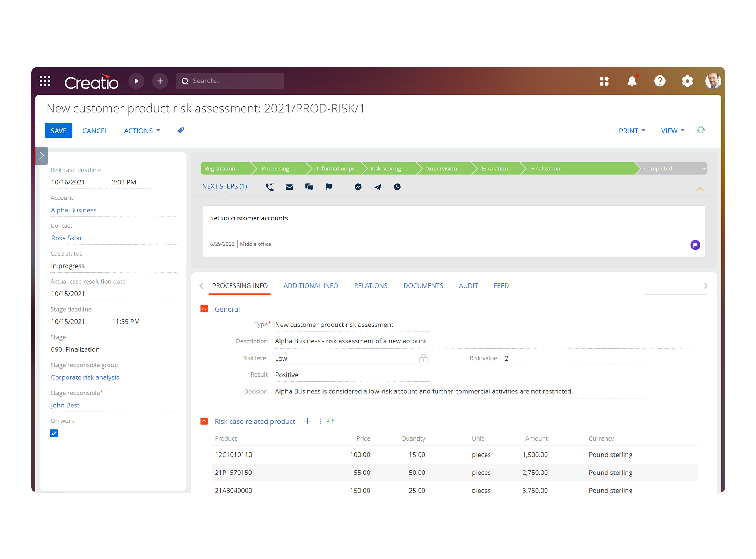Uncheck the On work checkbox

54,433
